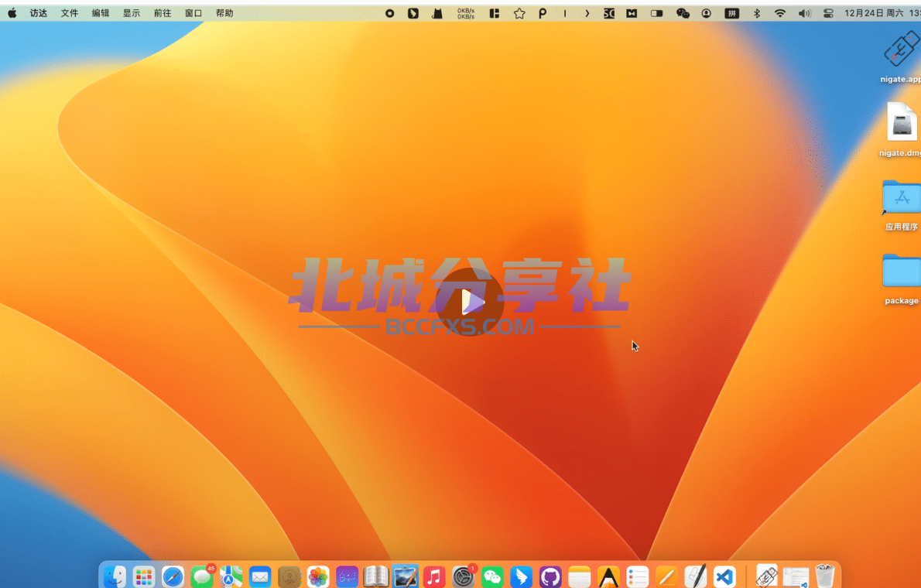Image resolution: width=921 pixels, height=588 pixels.
Task: Launch Photos from the Dock
Action: [x=318, y=577]
